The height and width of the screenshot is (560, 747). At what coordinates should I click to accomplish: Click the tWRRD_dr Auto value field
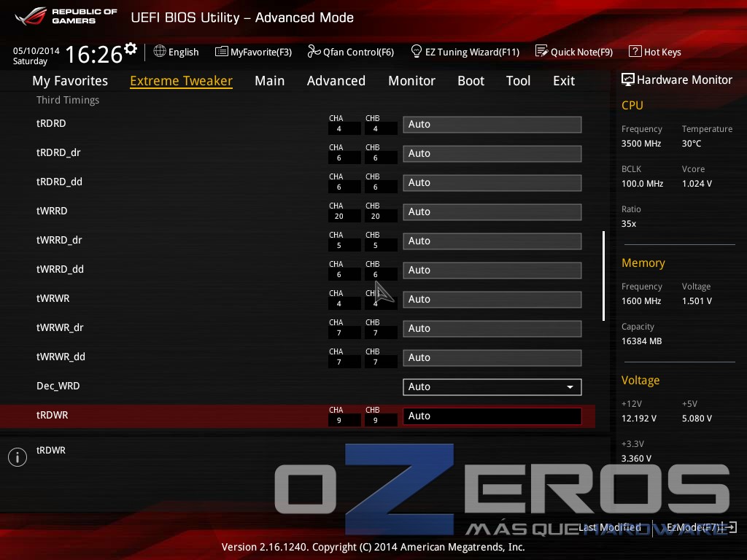(492, 241)
